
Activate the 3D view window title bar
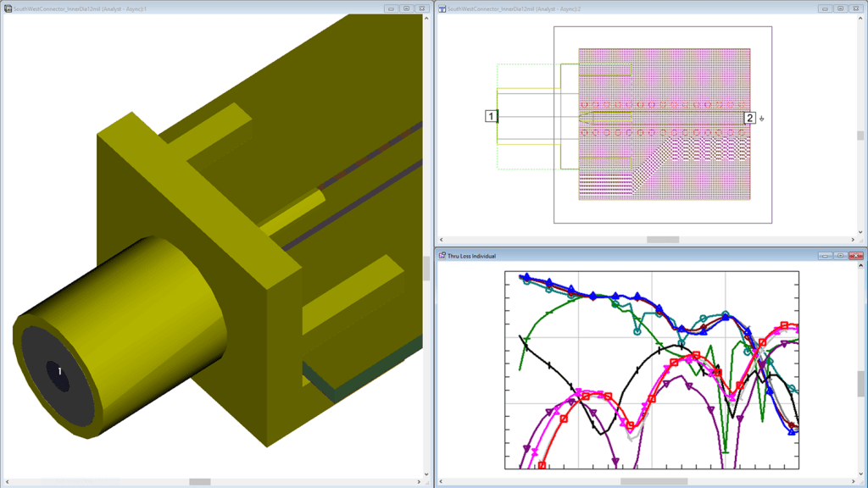coord(212,8)
